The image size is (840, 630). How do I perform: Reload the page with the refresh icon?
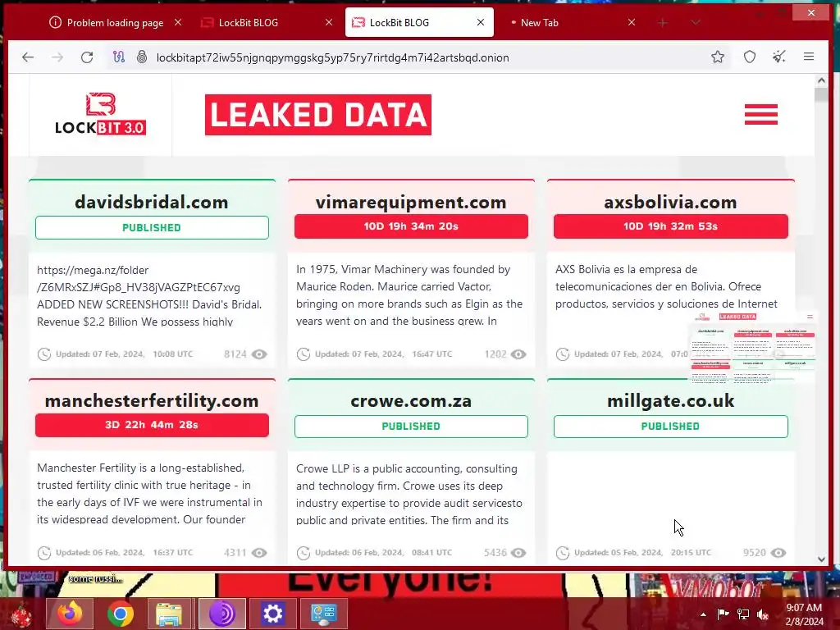(87, 57)
